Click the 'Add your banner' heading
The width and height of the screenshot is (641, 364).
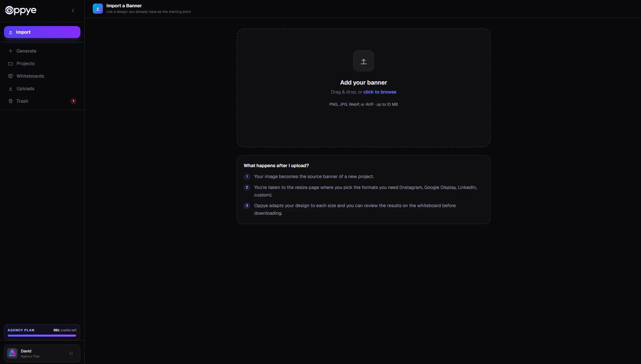point(363,83)
